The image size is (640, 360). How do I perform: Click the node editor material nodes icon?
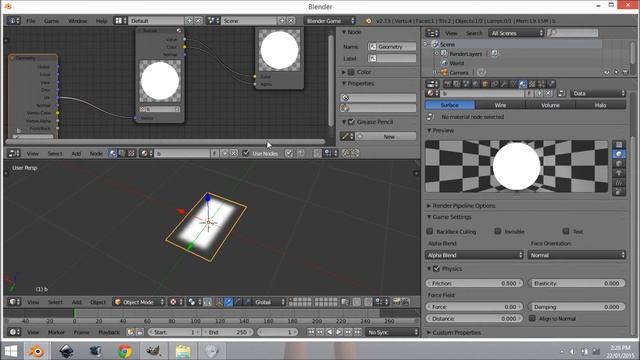click(113, 153)
